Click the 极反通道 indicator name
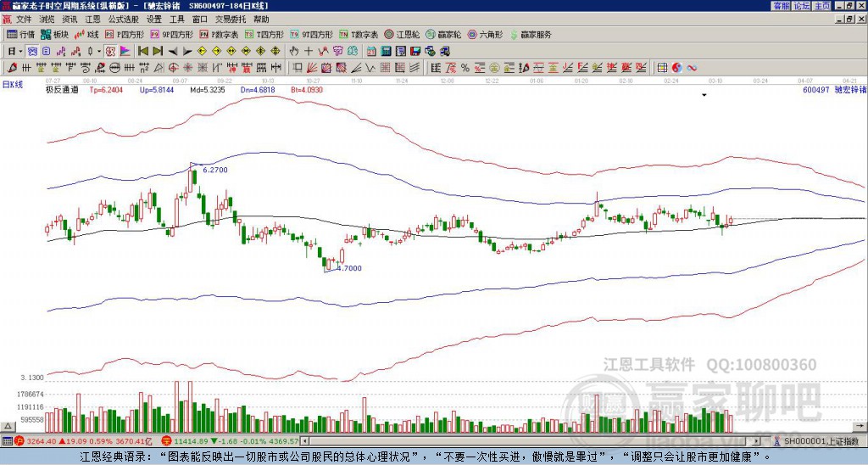The width and height of the screenshot is (868, 465). (62, 90)
